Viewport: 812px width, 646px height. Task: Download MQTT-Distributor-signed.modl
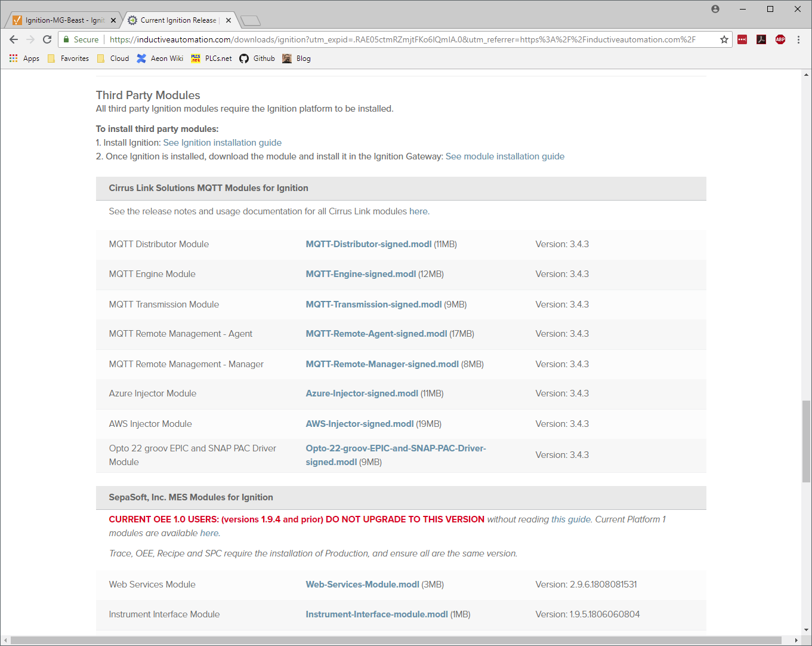[x=369, y=244]
